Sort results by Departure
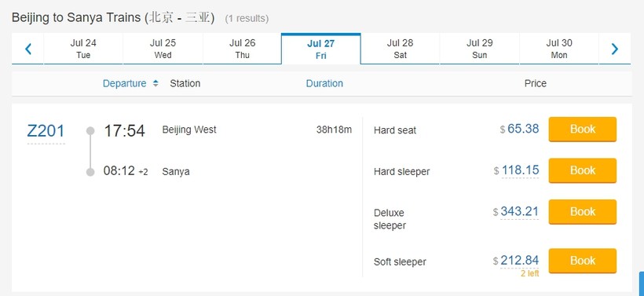 click(124, 83)
